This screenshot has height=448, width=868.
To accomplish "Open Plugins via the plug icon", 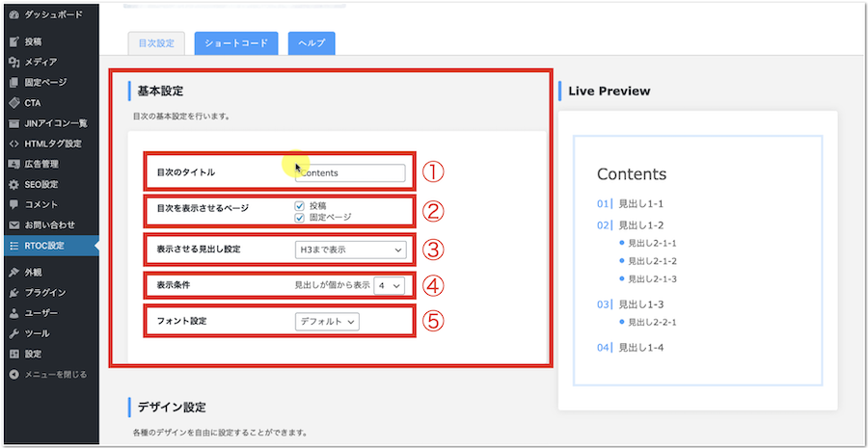I will click(14, 292).
